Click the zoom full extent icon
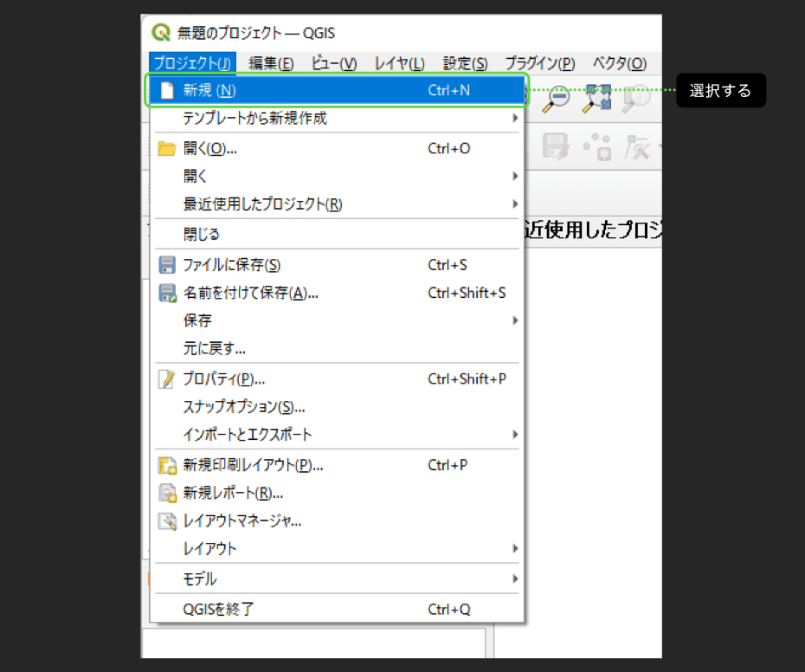The image size is (805, 672). pos(597,99)
